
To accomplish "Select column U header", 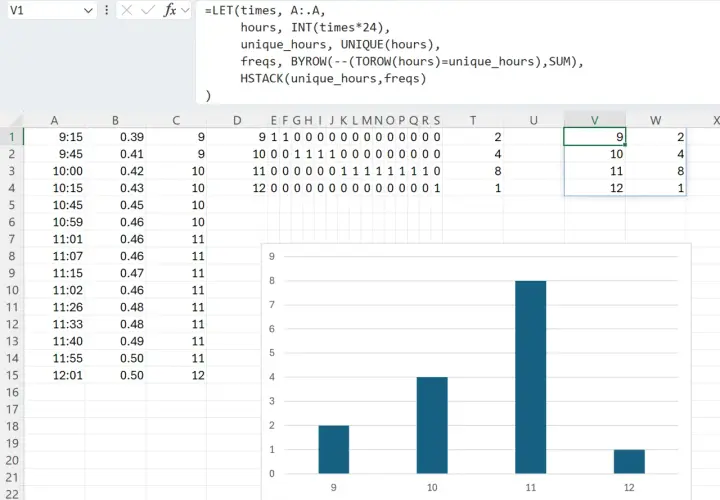I will pyautogui.click(x=534, y=120).
